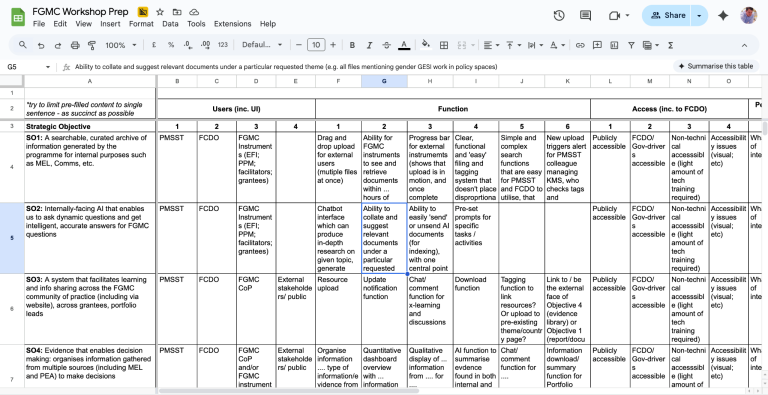Add a comment from toolbar
This screenshot has width=768, height=395.
pyautogui.click(x=597, y=45)
